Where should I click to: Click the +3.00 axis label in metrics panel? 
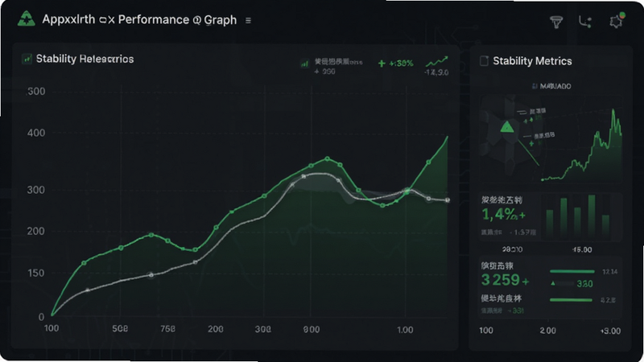(x=610, y=331)
